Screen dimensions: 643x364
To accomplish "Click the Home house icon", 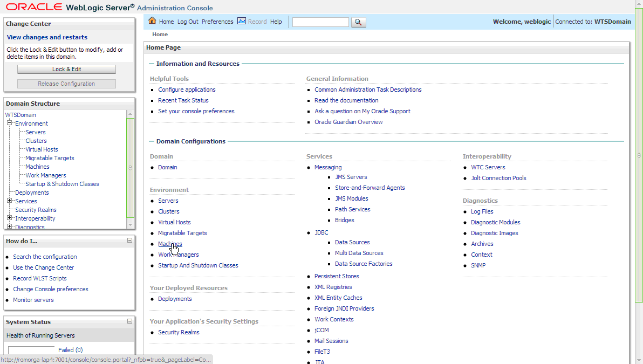I will 154,22.
